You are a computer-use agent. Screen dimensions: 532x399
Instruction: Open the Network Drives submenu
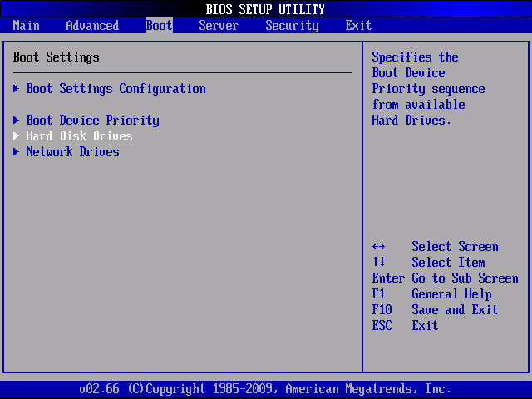[72, 151]
